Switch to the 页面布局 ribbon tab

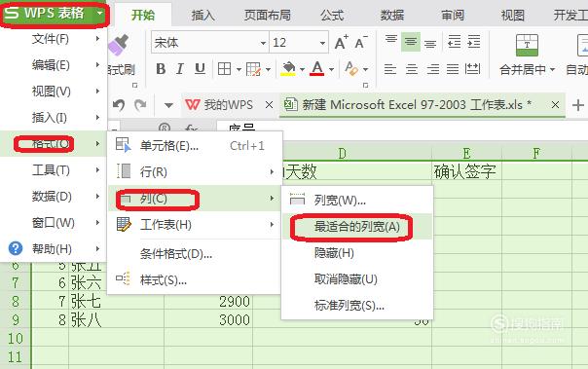(x=268, y=15)
